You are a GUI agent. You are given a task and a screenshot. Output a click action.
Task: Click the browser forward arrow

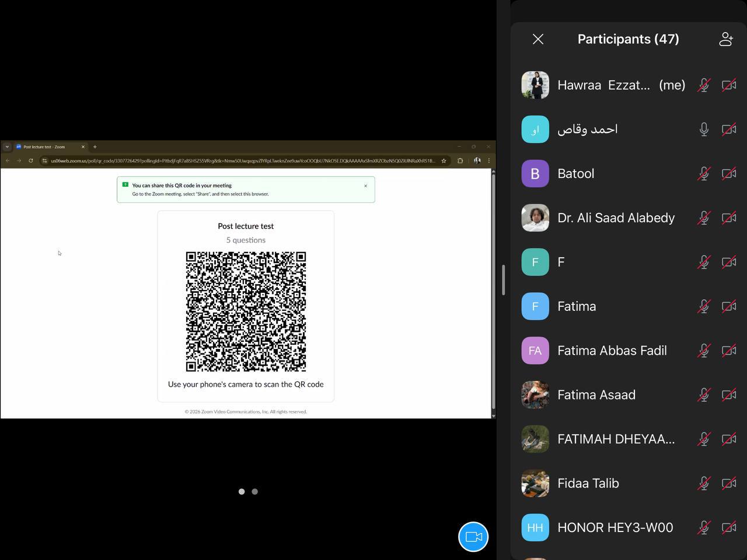(19, 160)
